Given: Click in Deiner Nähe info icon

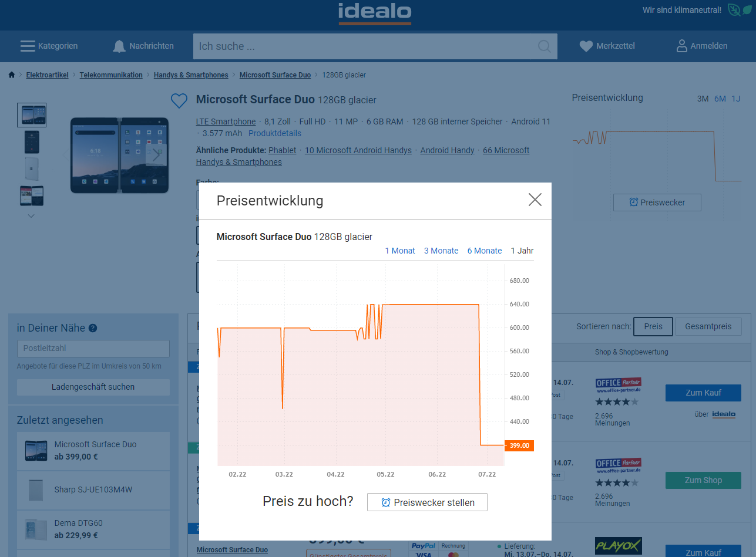Looking at the screenshot, I should (93, 328).
